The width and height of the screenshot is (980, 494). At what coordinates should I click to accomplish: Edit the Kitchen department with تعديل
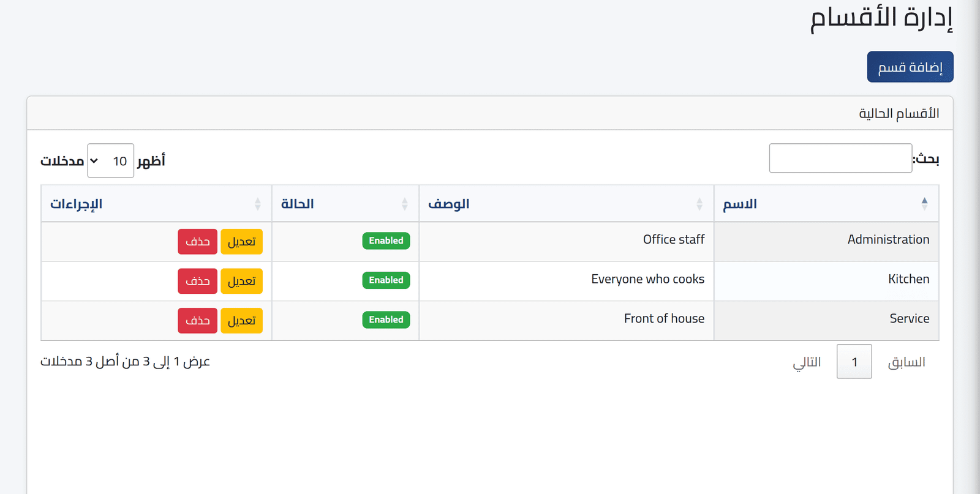pyautogui.click(x=242, y=281)
